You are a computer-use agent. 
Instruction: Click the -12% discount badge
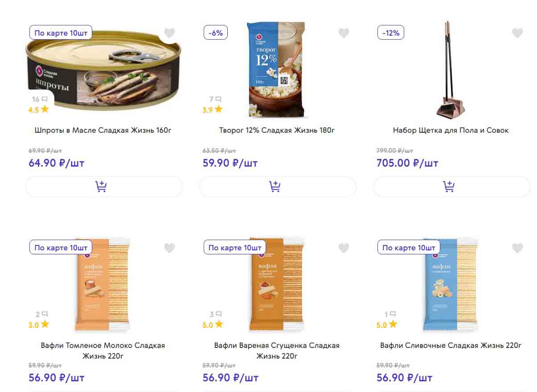point(390,33)
